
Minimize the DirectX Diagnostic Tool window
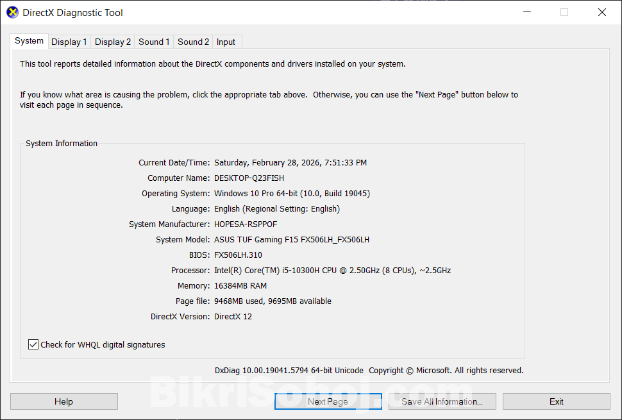click(527, 12)
